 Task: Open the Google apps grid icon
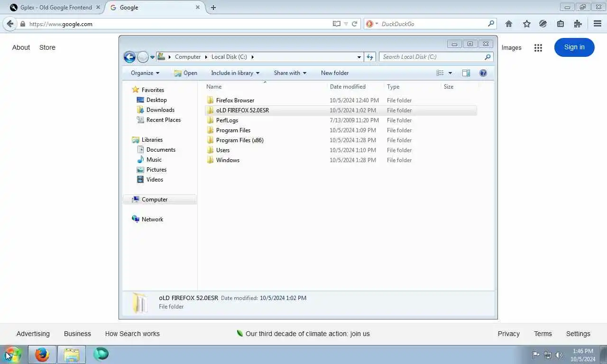click(x=538, y=47)
